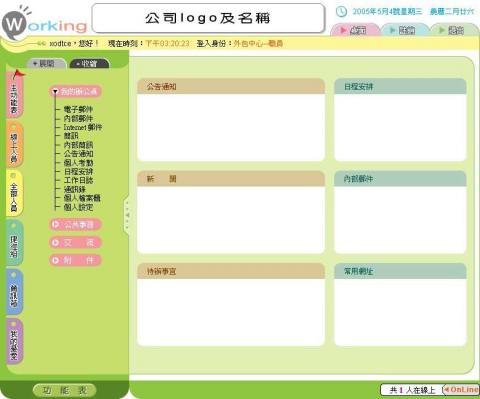The width and height of the screenshot is (480, 399).
Task: Click the 收合 collapse-all button
Action: coord(89,63)
